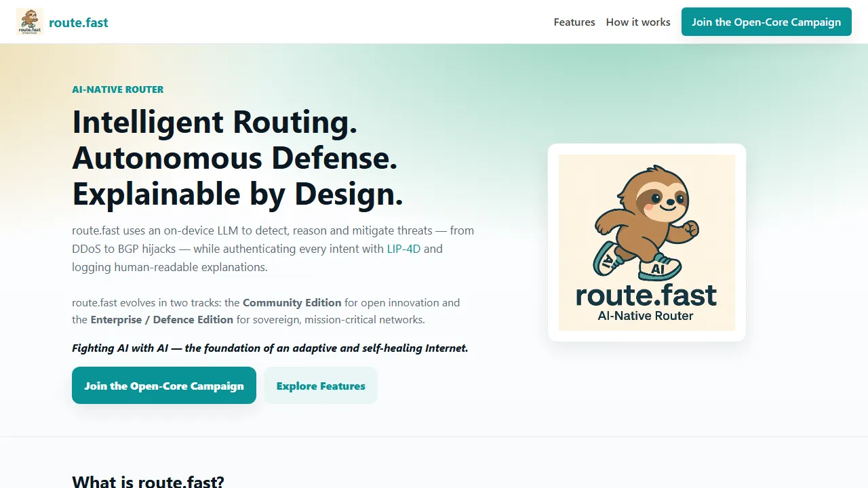Click the 'Enterprise / Defence Edition' text
This screenshot has height=488, width=868.
tap(161, 319)
